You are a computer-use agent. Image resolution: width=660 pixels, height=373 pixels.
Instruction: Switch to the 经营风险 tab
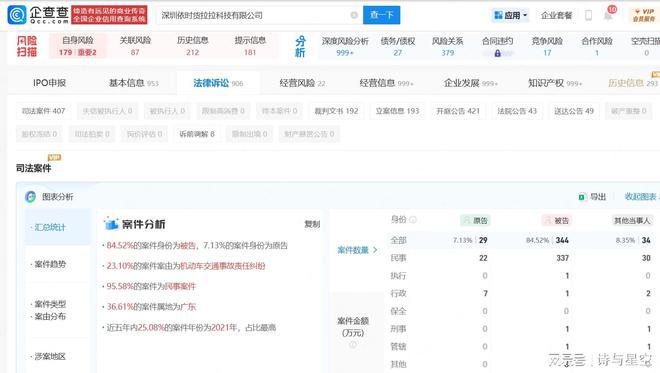(x=302, y=83)
